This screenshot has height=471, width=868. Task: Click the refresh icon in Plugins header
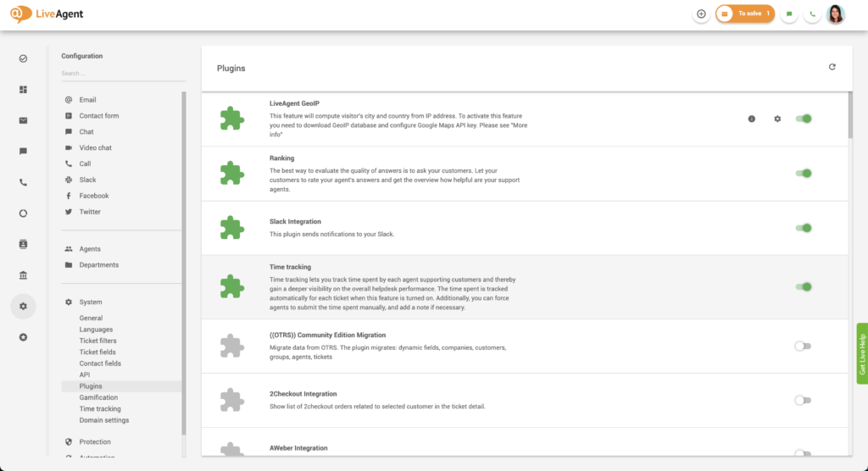pos(832,67)
